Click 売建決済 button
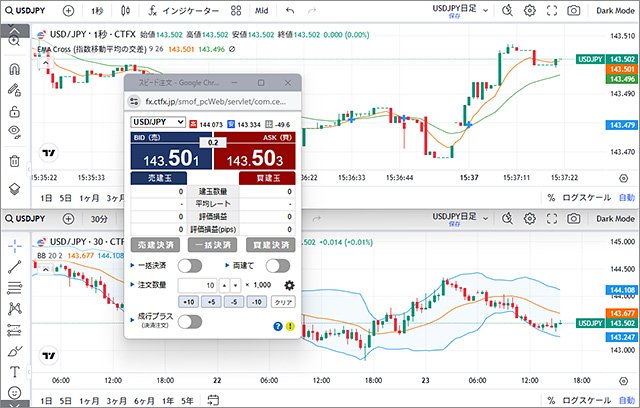The height and width of the screenshot is (408, 640). pos(156,245)
